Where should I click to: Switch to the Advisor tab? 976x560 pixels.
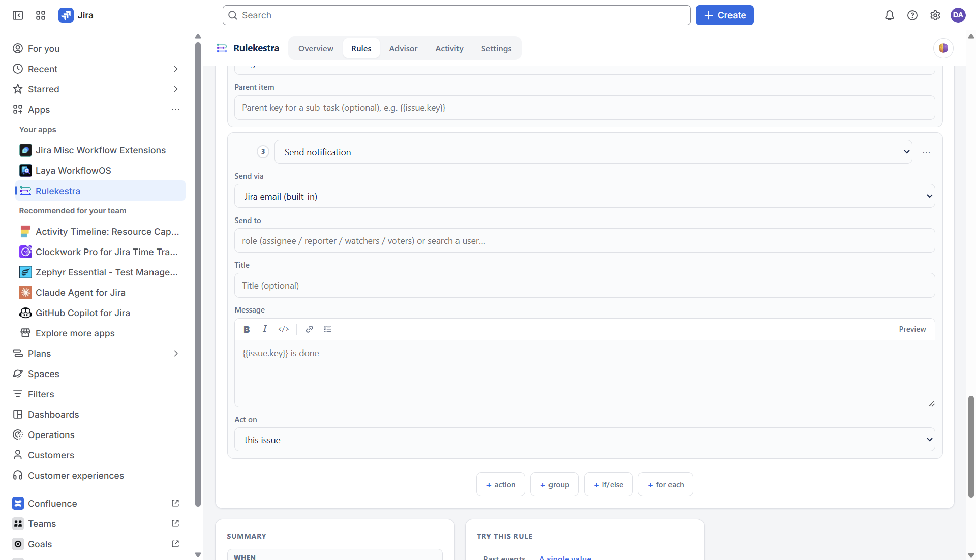(x=403, y=48)
